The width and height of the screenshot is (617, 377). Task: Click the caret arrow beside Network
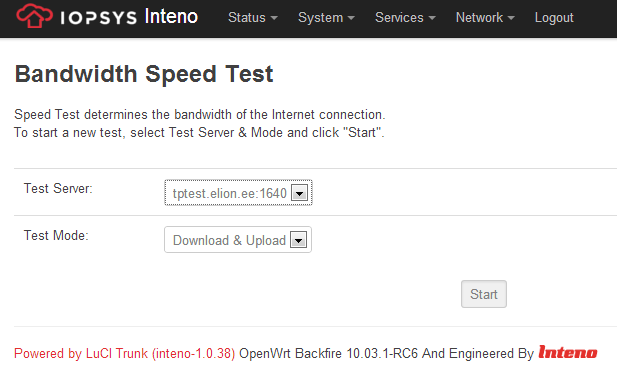(x=511, y=18)
